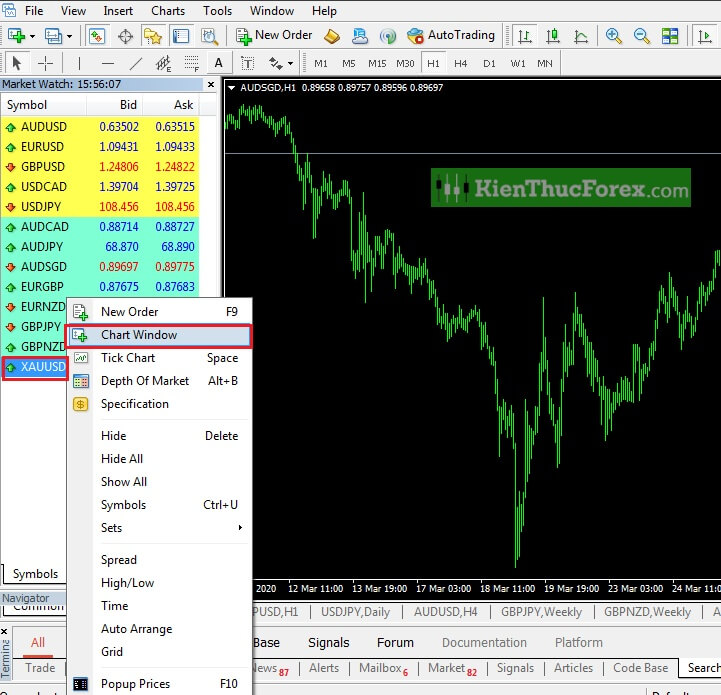Expand the New Chart dropdown arrow
The height and width of the screenshot is (695, 721).
[x=32, y=36]
